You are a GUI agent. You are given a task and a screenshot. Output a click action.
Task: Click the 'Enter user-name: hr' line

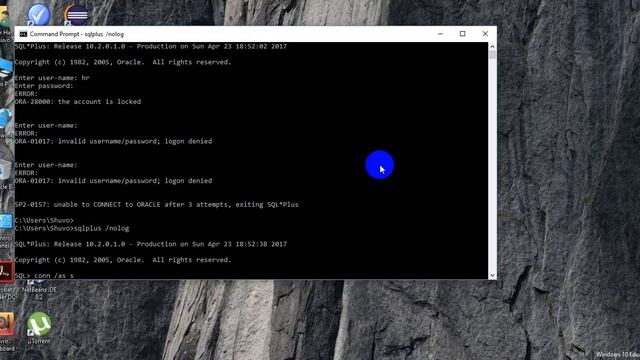coord(52,78)
